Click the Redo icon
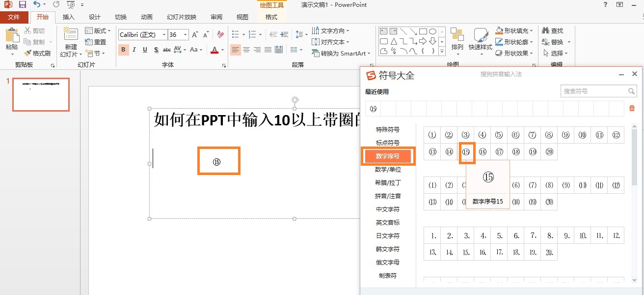Viewport: 644px width, 295px height. (56, 4)
